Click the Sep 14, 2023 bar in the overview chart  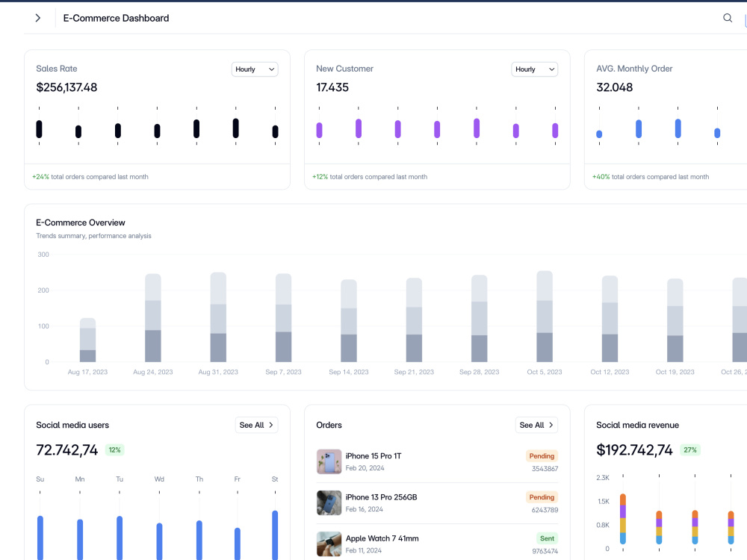click(349, 320)
